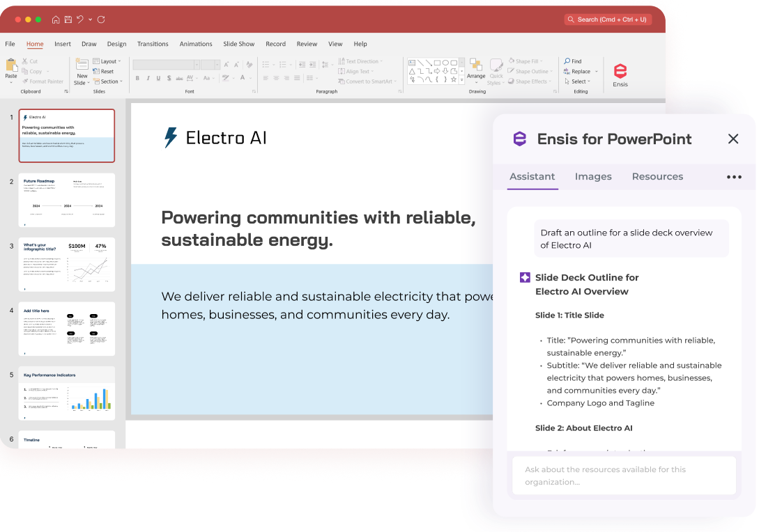The height and width of the screenshot is (532, 759).
Task: Close the Ensis for PowerPoint panel
Action: tap(733, 139)
